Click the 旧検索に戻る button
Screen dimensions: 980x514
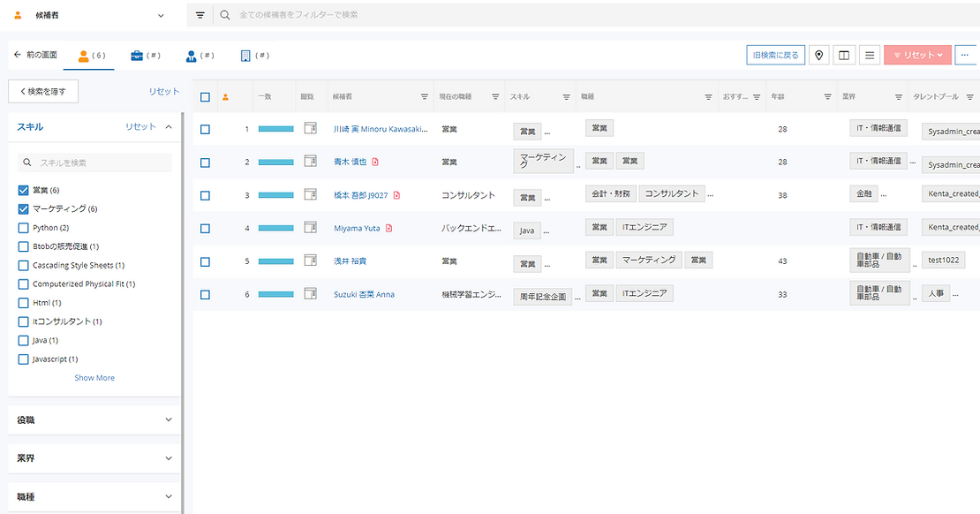(x=775, y=55)
